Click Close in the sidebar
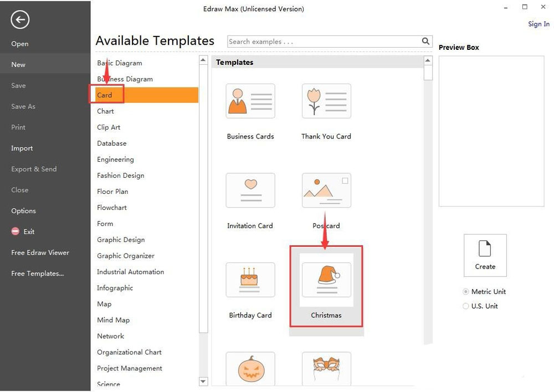The image size is (554, 392). (20, 190)
